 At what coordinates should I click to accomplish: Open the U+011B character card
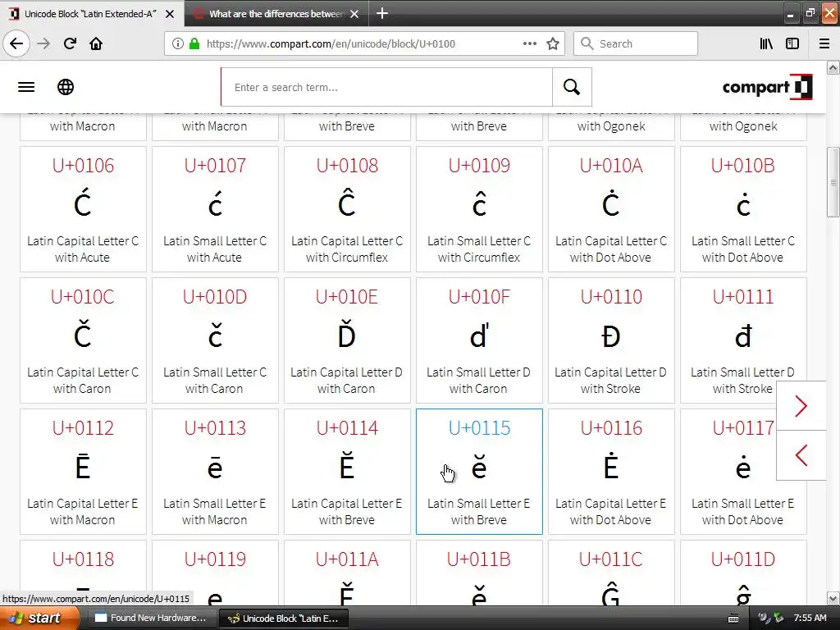(x=479, y=572)
